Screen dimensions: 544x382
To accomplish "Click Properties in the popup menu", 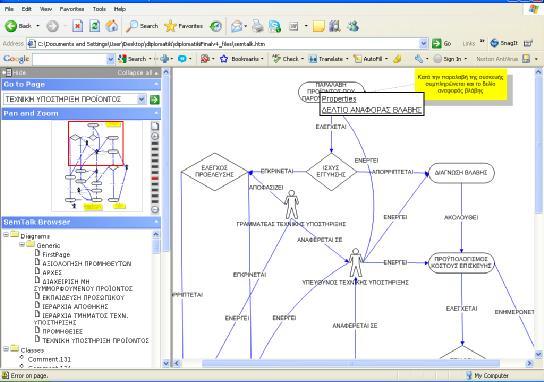I will 339,99.
